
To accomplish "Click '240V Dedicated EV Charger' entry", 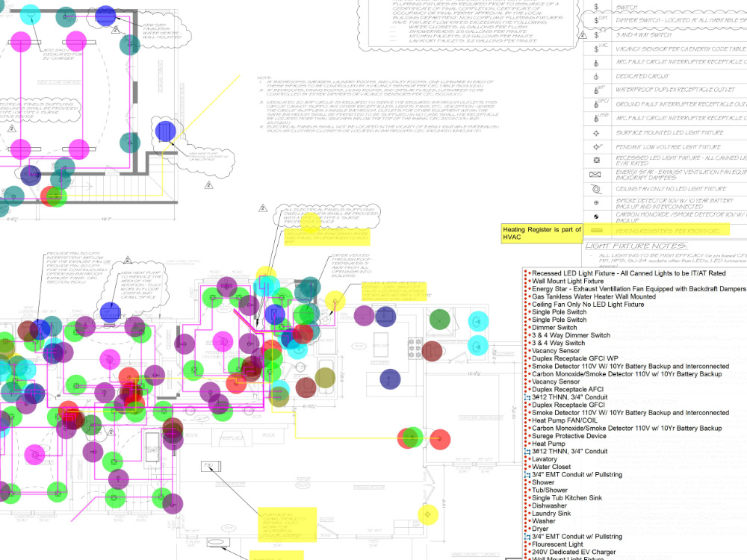I will [x=574, y=553].
